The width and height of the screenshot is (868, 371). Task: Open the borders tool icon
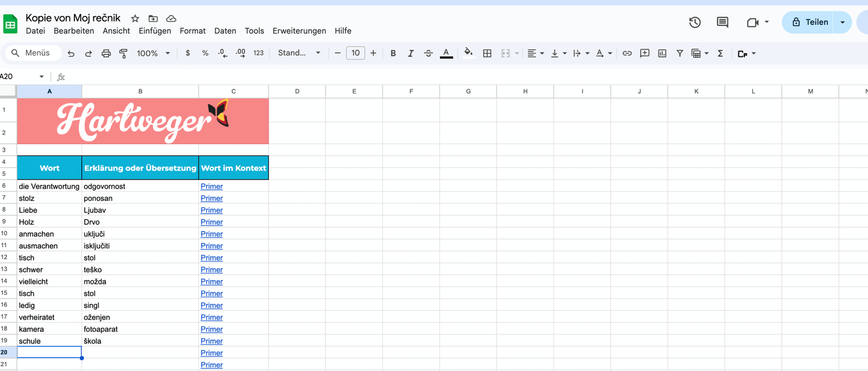pyautogui.click(x=487, y=53)
